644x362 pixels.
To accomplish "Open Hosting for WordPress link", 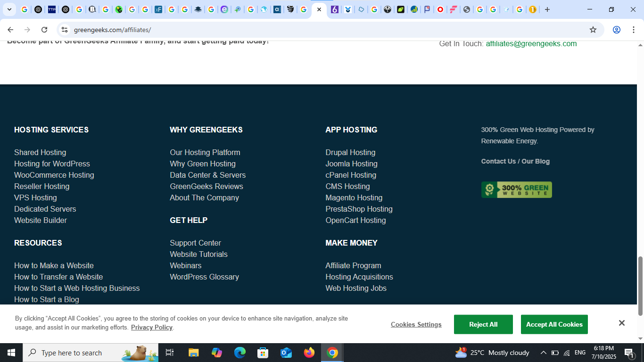I will click(52, 164).
